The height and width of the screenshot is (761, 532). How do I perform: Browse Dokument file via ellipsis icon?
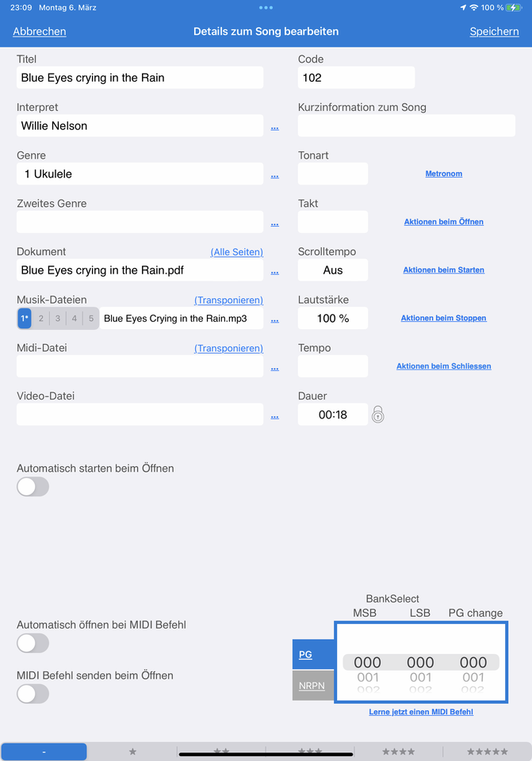275,272
